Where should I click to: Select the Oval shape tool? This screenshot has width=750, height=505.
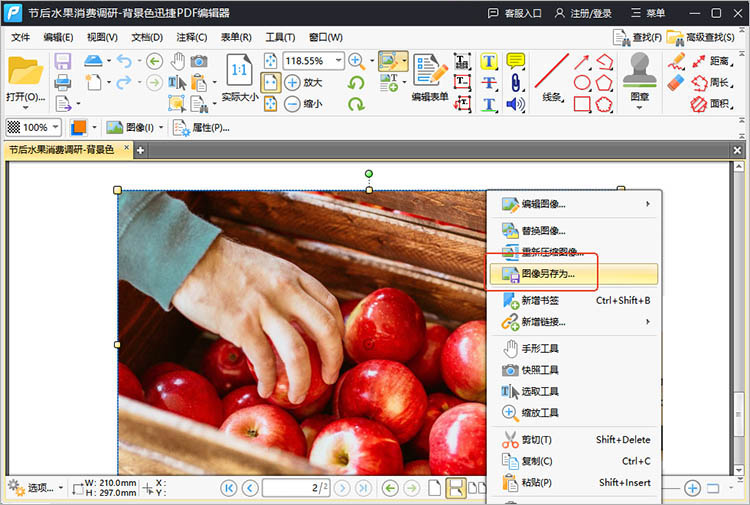pyautogui.click(x=582, y=82)
